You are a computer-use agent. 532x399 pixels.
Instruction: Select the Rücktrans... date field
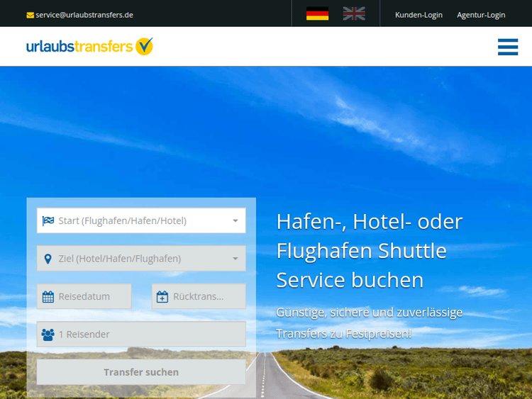point(199,296)
